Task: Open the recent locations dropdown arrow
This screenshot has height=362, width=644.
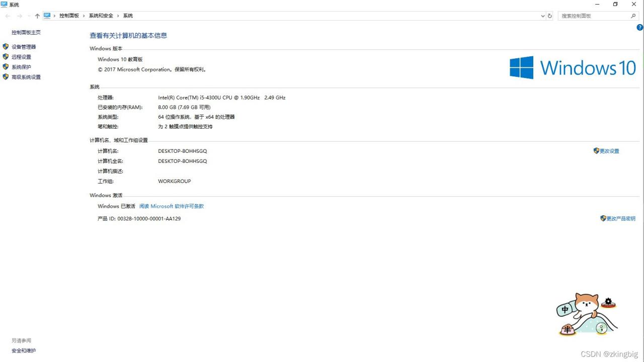Action: click(29, 16)
